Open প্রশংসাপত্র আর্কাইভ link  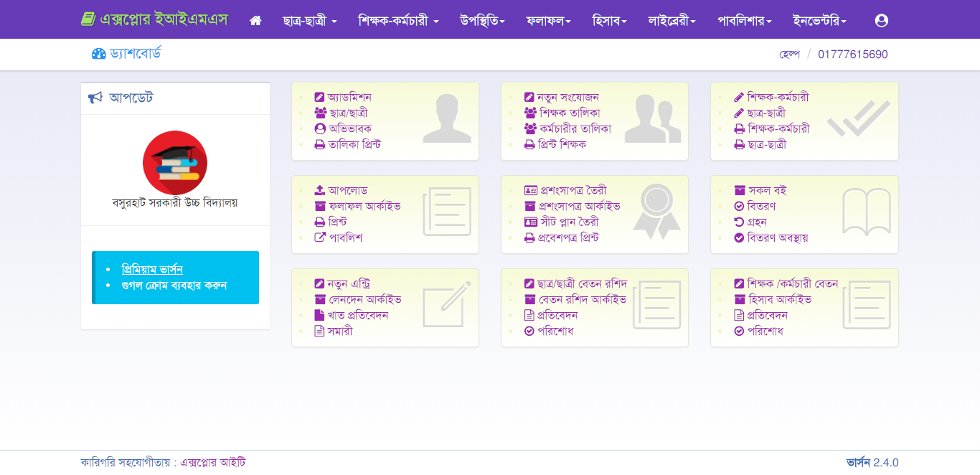(x=580, y=207)
